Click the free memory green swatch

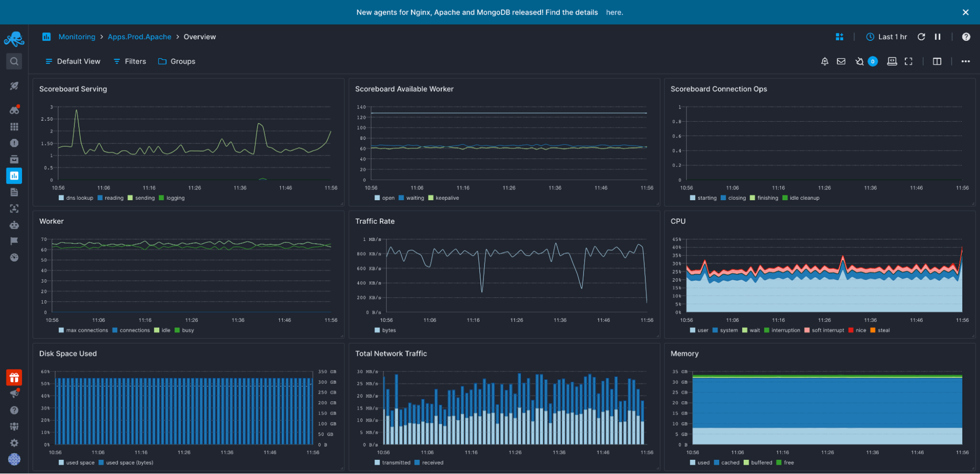[779, 463]
